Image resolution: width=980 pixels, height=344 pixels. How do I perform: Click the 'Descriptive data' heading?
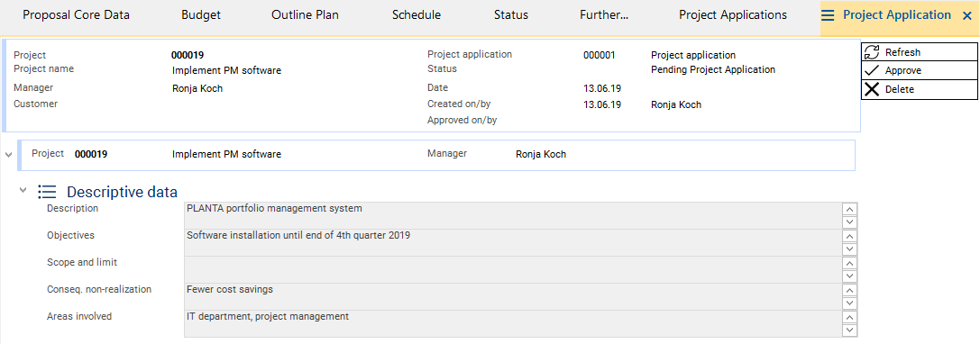[x=122, y=192]
